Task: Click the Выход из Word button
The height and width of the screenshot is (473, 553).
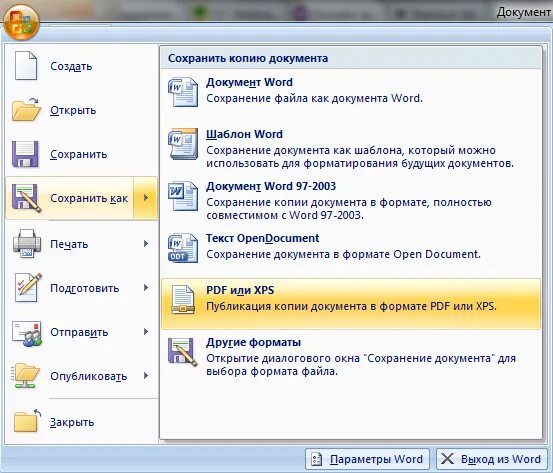Action: pos(492,459)
